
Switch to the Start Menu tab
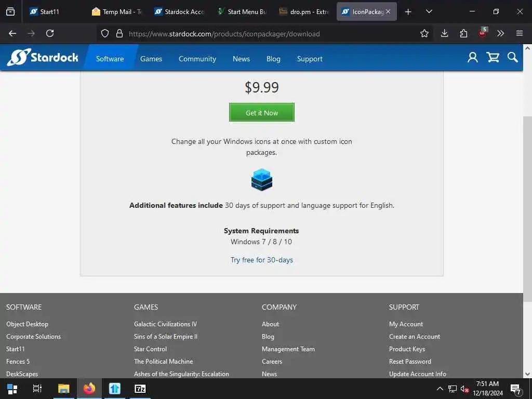242,11
